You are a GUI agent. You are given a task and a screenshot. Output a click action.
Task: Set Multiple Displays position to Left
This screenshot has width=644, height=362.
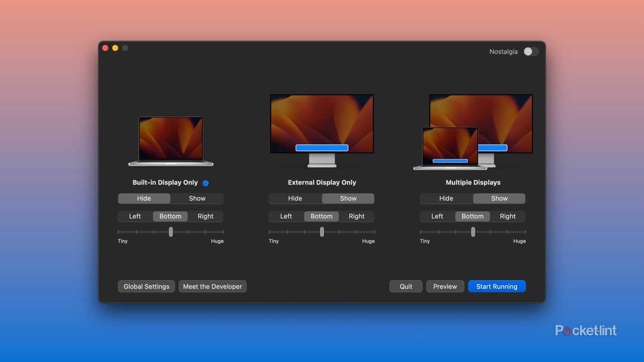437,216
